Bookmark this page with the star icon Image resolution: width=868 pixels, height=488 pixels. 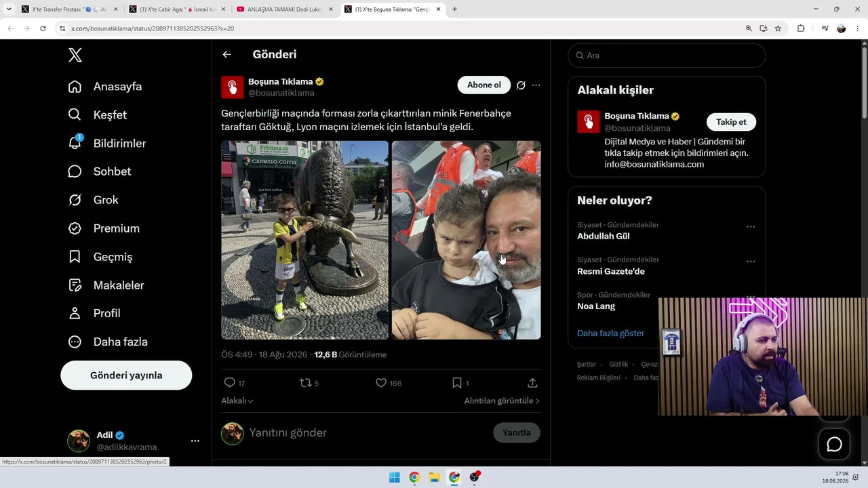[778, 28]
